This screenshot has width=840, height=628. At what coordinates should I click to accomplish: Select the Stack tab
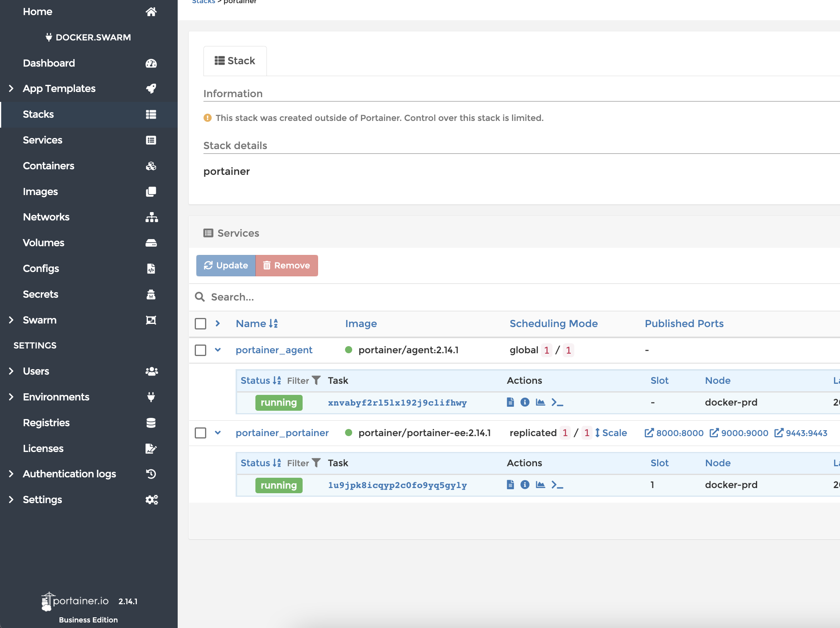point(235,61)
